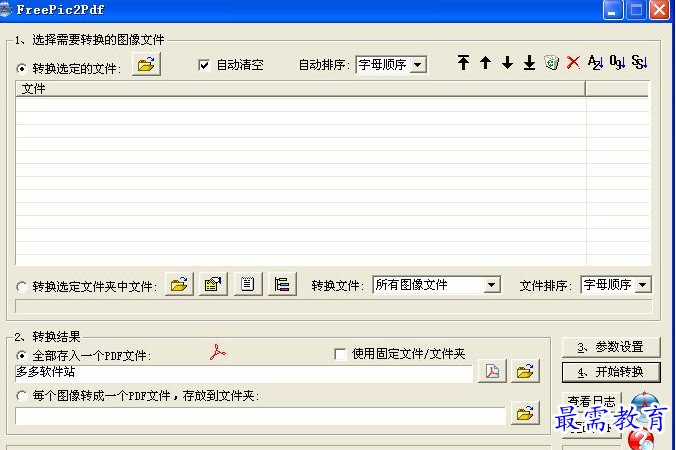Click selected folder path display field
The height and width of the screenshot is (450, 676).
334,306
